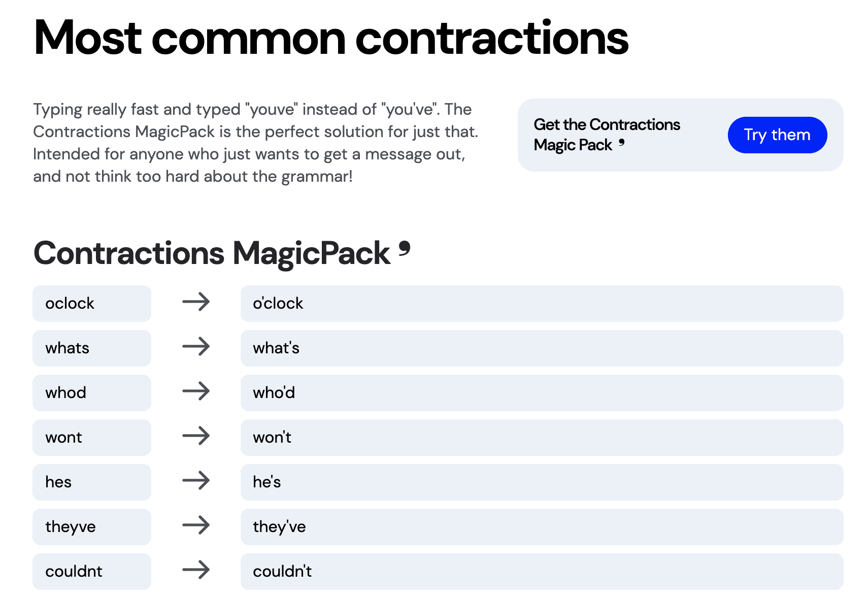Click the arrow icon beside couldnt

(196, 570)
